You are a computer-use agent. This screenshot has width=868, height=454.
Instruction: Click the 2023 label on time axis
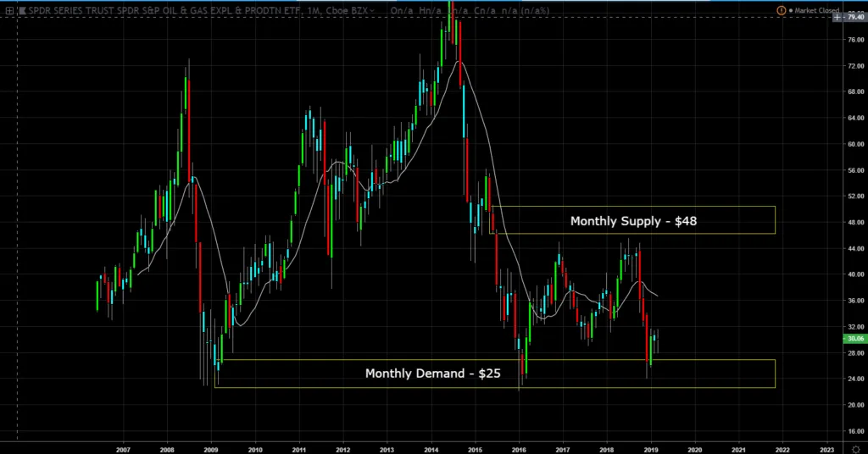point(826,450)
